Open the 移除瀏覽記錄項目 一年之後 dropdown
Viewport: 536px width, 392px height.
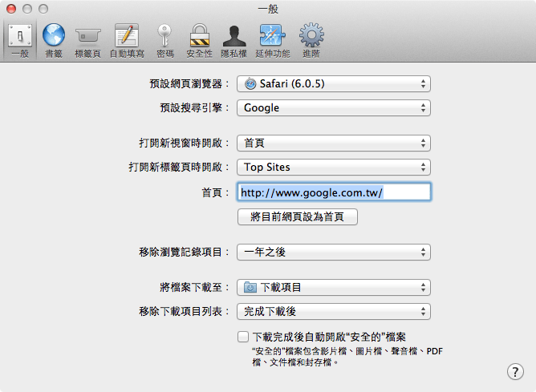334,252
